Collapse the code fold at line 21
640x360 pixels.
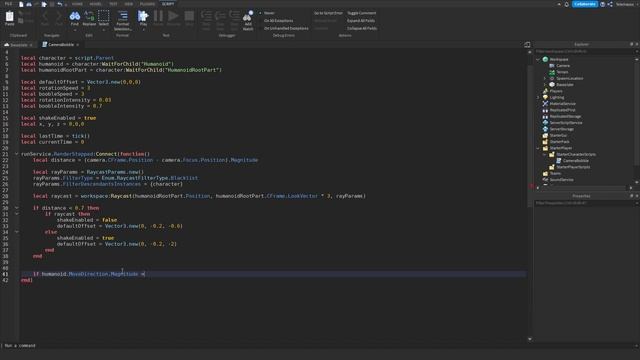(x=16, y=154)
